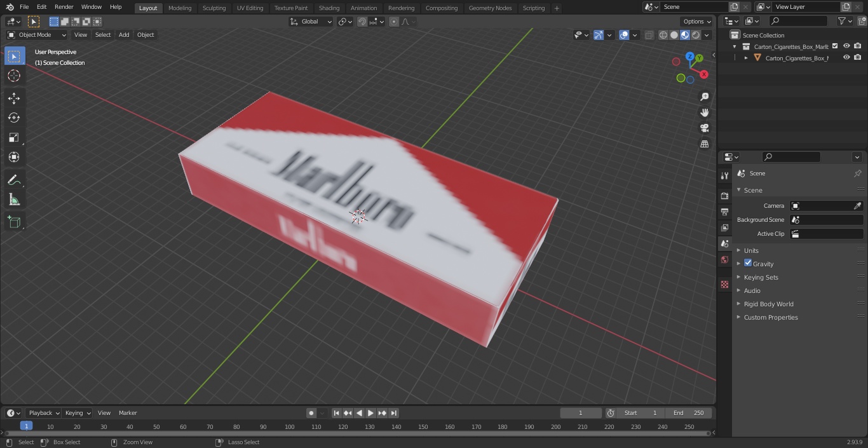Open the timeline Playback popover

(43, 413)
